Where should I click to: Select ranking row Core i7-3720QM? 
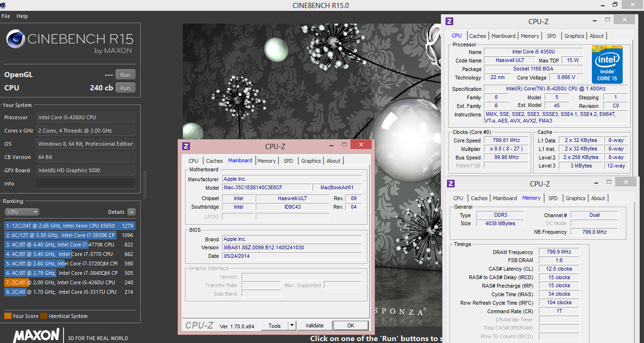(70, 264)
